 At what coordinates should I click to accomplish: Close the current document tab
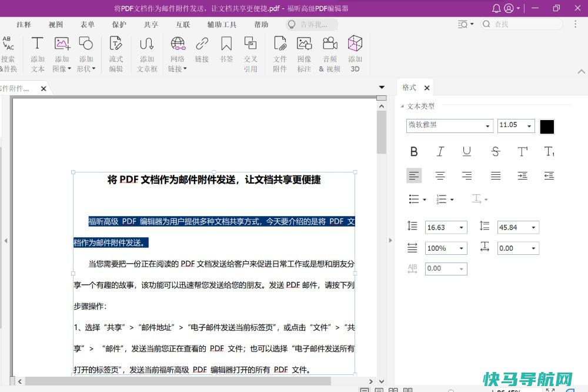(44, 89)
